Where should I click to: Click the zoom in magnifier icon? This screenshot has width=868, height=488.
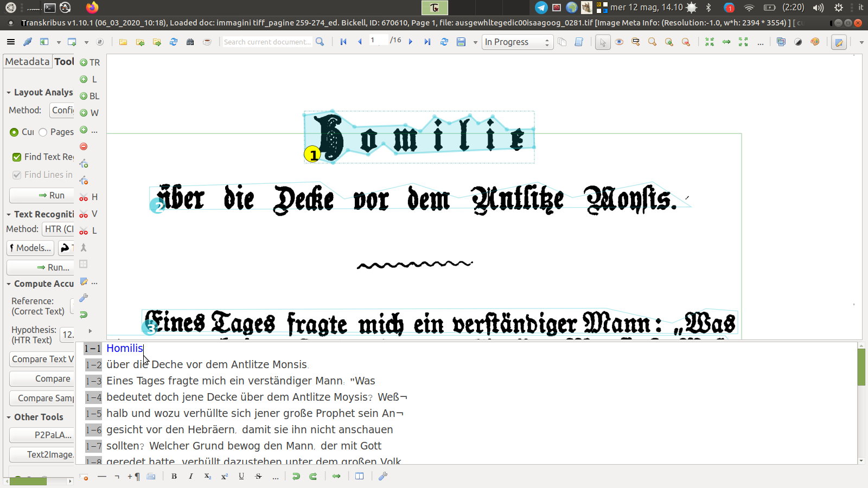click(x=669, y=42)
